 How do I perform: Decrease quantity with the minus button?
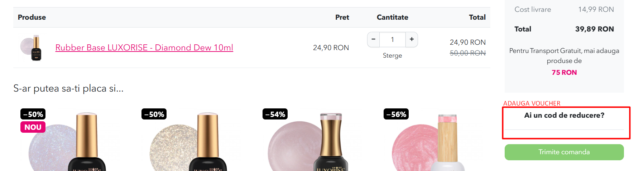tap(373, 39)
